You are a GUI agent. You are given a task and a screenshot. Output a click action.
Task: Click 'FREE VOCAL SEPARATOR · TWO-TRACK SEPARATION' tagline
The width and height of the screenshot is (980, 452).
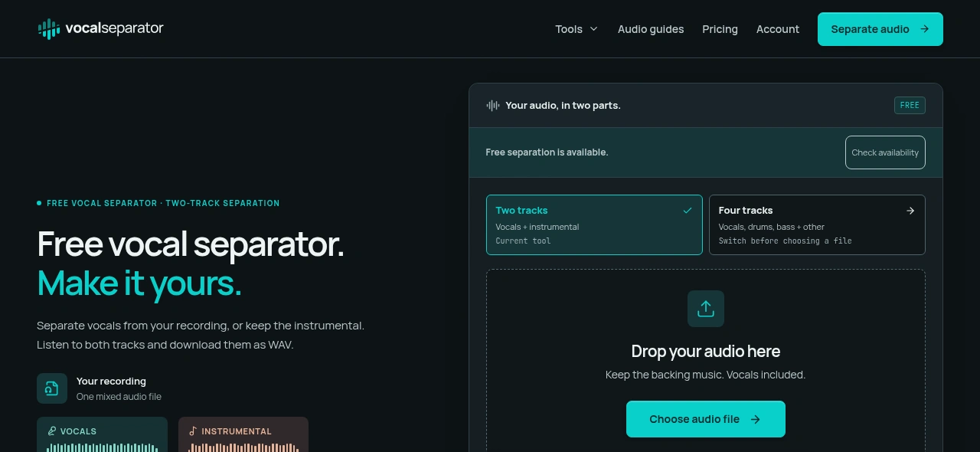point(163,203)
